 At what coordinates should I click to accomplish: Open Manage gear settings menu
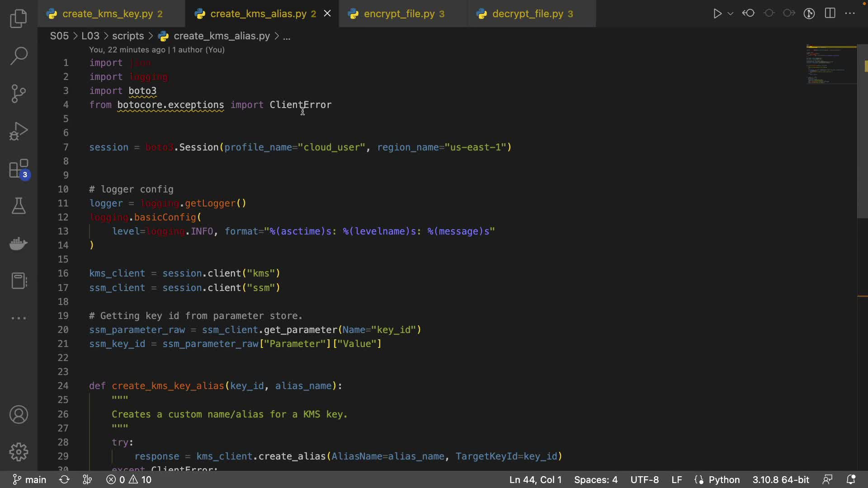[x=19, y=451]
